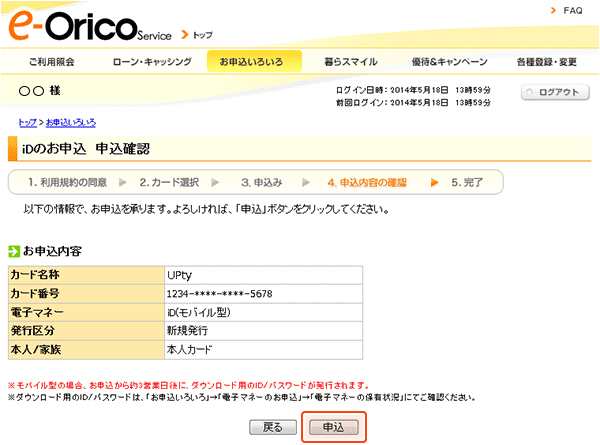The width and height of the screenshot is (600, 445).
Task: Open the 暮らスマイル tab
Action: pyautogui.click(x=351, y=62)
